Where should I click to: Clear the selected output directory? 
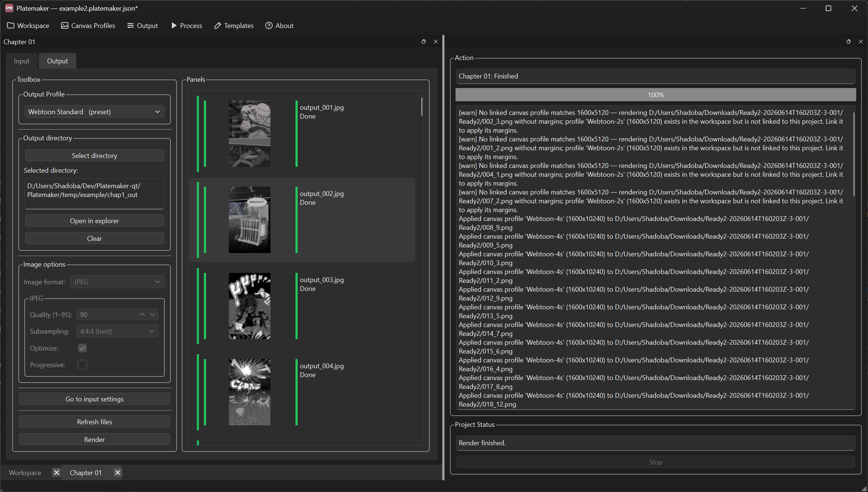pyautogui.click(x=95, y=238)
